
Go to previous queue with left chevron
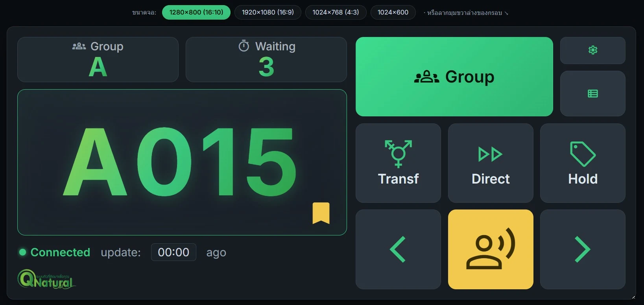398,249
